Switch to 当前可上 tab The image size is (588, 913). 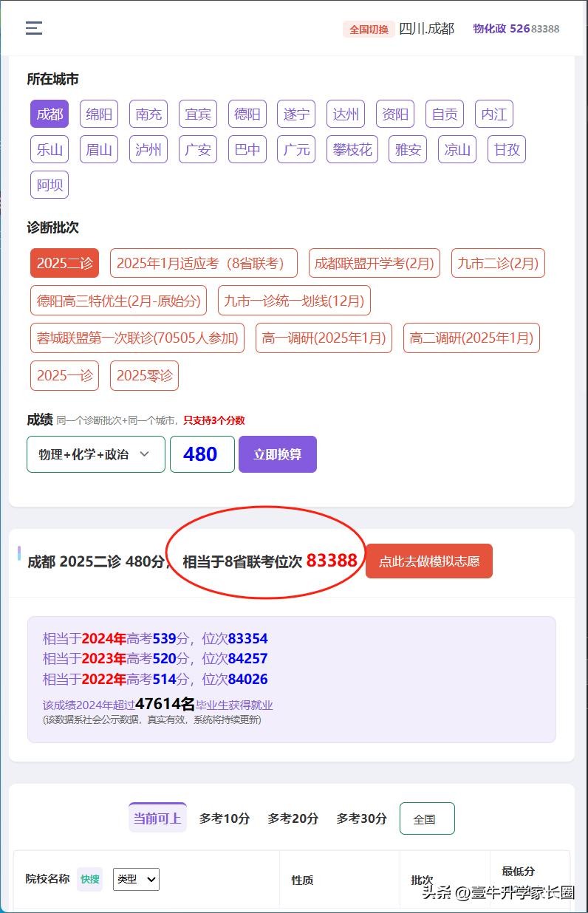[x=157, y=818]
